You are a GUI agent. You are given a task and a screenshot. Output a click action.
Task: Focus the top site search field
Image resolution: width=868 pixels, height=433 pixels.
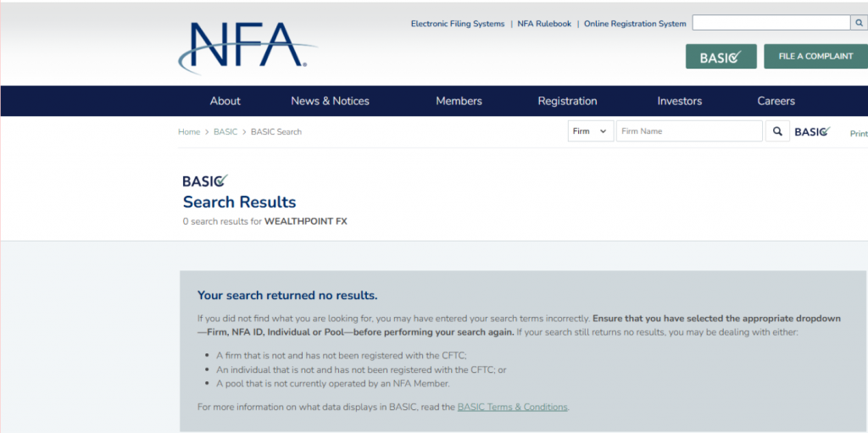pyautogui.click(x=771, y=23)
